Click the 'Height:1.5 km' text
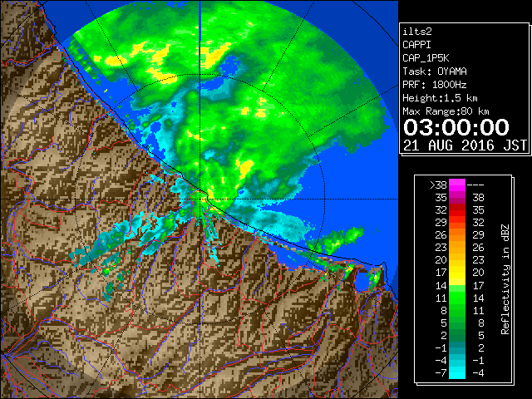532x399 pixels. pos(440,98)
